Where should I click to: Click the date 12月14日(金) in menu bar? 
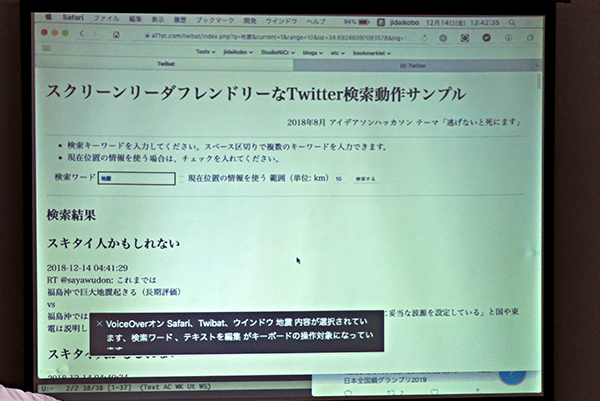445,23
